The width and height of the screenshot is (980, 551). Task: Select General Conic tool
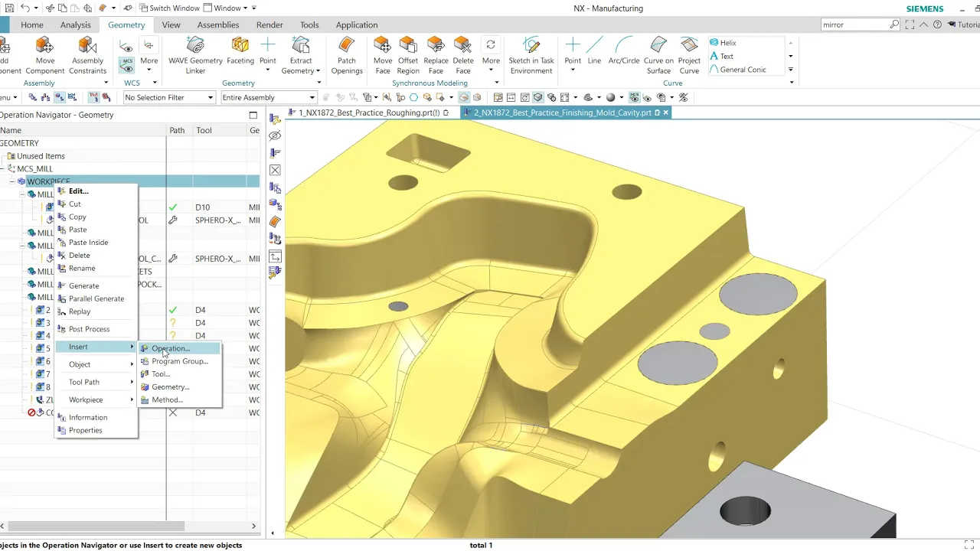coord(737,70)
